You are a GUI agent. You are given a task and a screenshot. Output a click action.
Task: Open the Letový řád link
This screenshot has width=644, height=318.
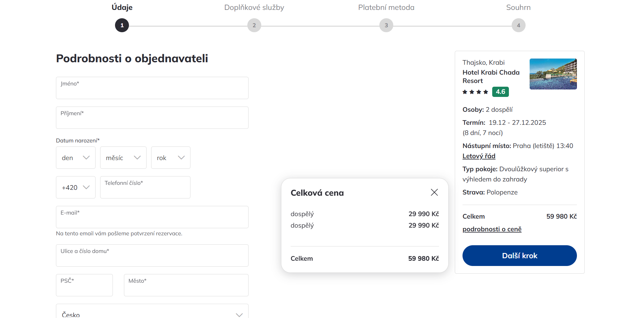tap(479, 156)
